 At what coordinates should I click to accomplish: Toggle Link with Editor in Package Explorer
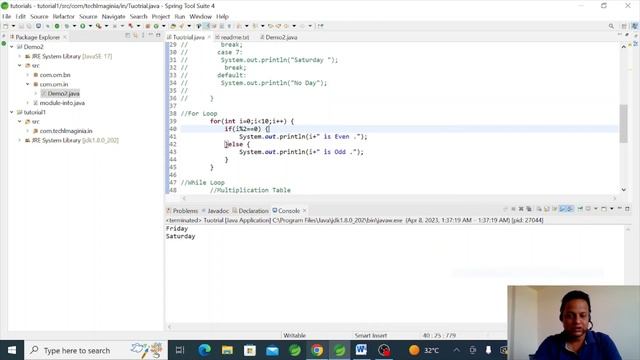tap(136, 36)
